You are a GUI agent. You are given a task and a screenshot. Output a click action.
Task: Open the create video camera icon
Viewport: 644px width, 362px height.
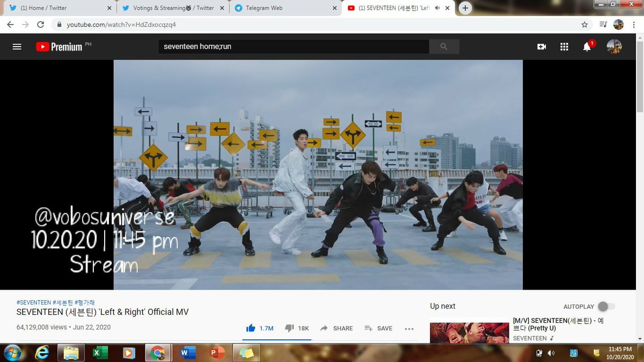(541, 47)
